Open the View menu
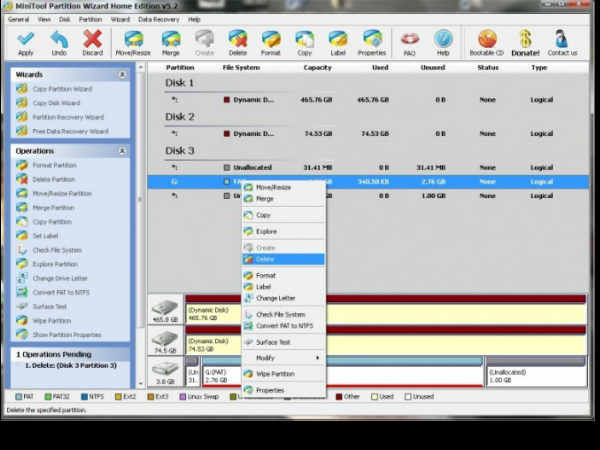This screenshot has width=600, height=450. click(44, 20)
